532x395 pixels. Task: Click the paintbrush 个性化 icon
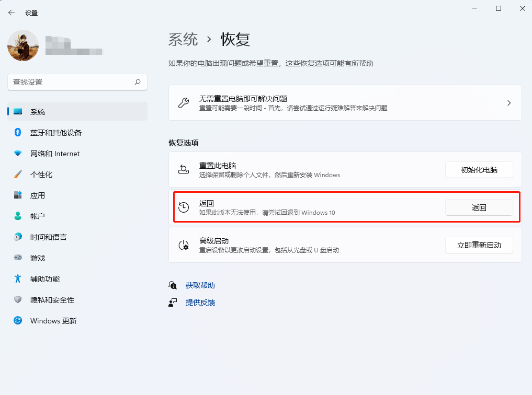(x=18, y=174)
